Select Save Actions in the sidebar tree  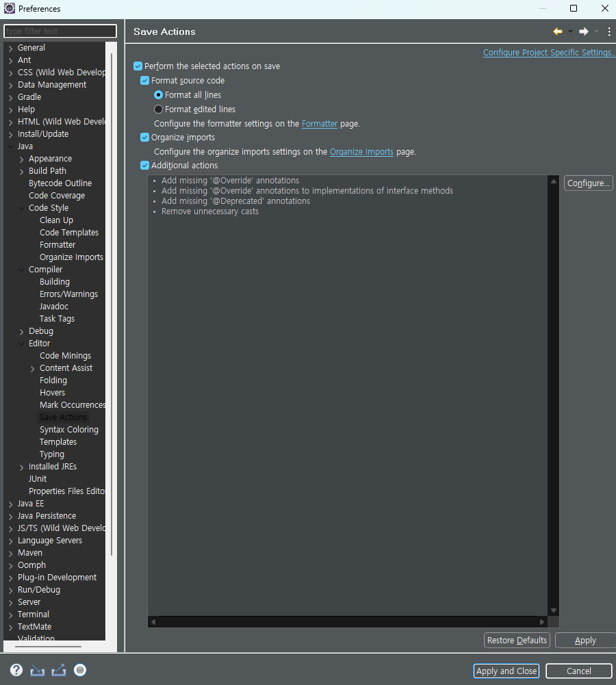click(x=63, y=417)
